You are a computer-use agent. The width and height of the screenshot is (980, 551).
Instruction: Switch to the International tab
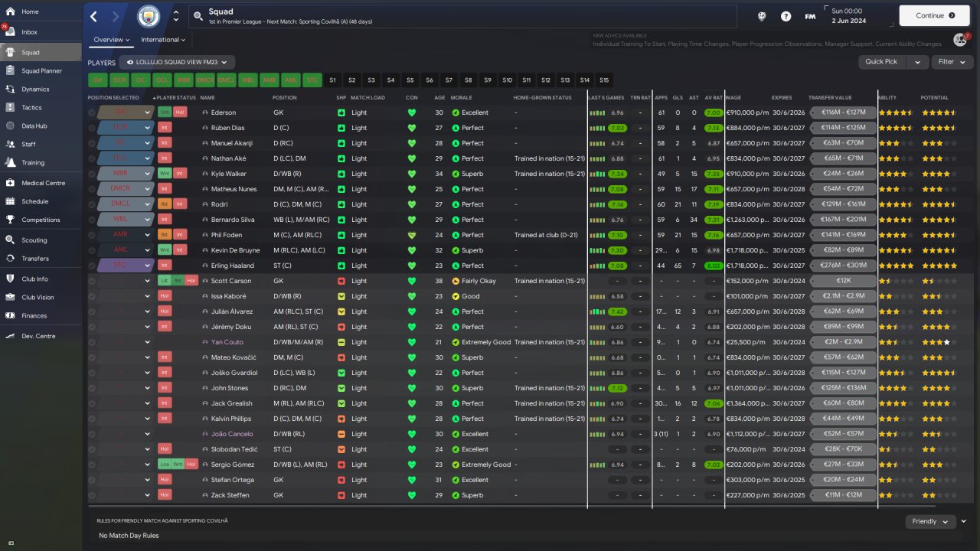click(x=163, y=40)
